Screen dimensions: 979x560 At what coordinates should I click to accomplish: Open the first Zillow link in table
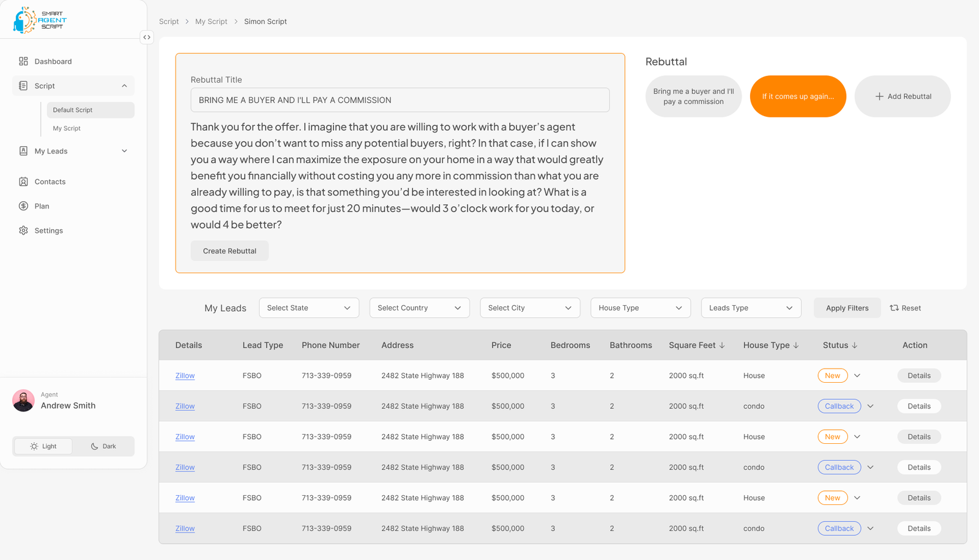click(x=185, y=376)
